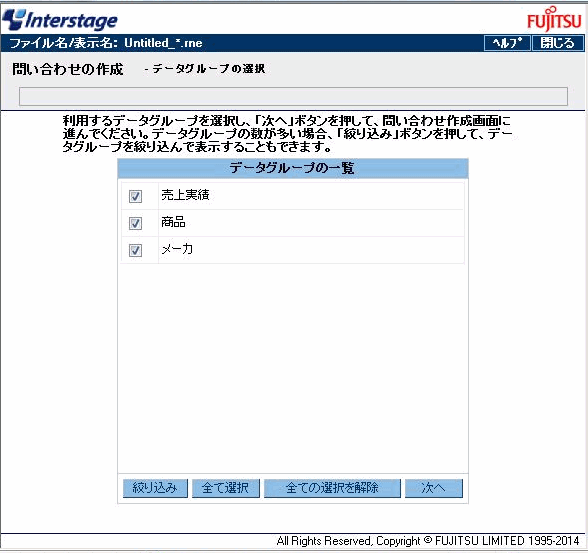Select the メーカ row label
Viewport: 588px width, 553px height.
pos(177,249)
